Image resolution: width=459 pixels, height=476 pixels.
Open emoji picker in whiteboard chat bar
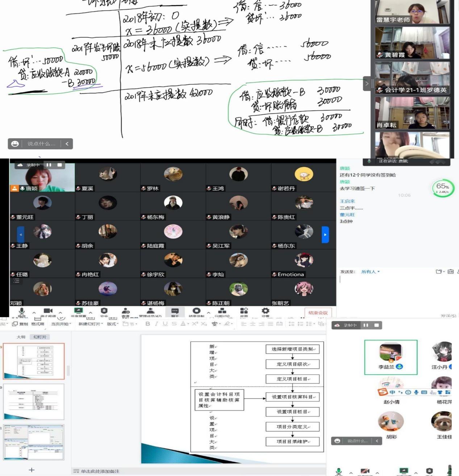15,144
